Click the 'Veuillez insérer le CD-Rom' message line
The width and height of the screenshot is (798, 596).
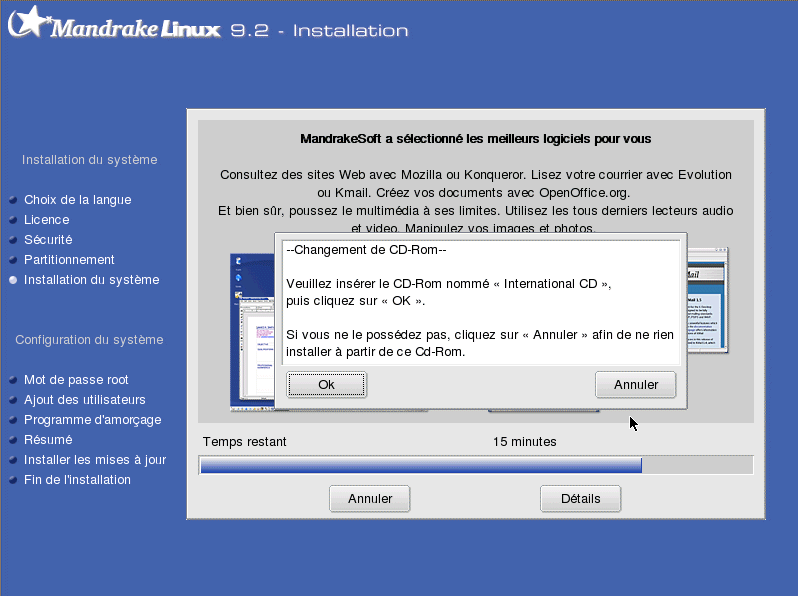coord(448,283)
